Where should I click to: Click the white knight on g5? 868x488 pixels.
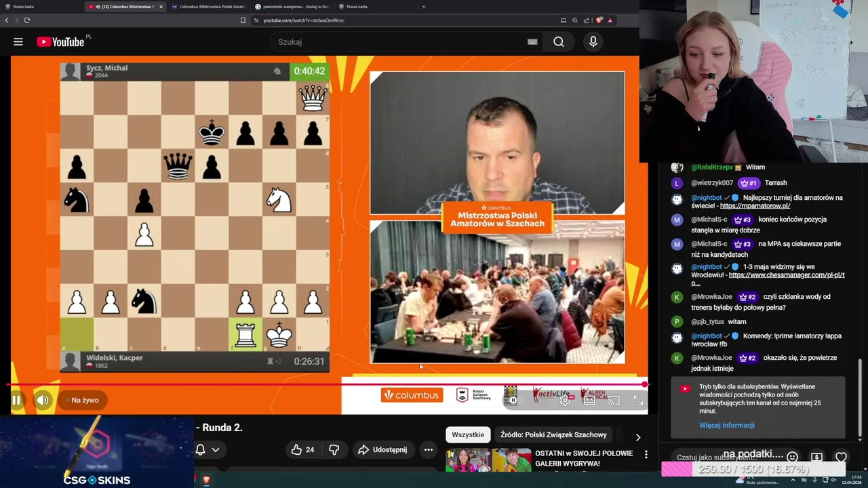[x=279, y=200]
